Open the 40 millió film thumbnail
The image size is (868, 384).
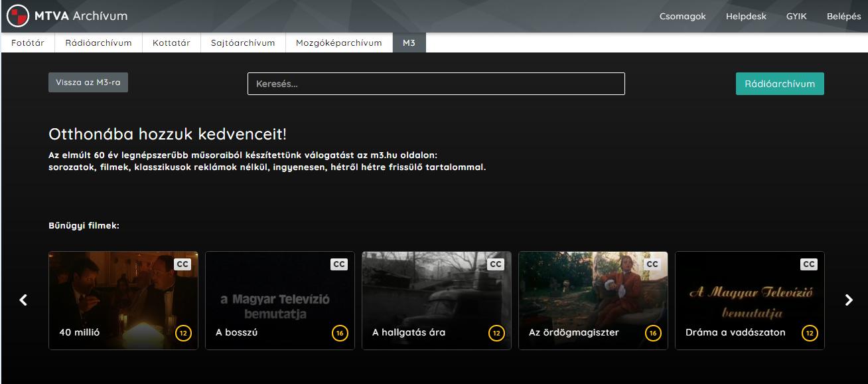click(123, 300)
